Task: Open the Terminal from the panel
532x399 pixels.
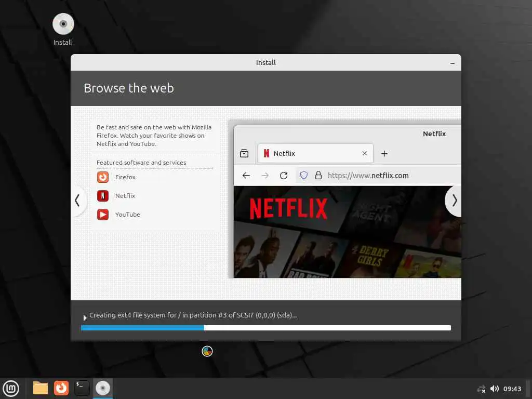Action: (x=82, y=388)
